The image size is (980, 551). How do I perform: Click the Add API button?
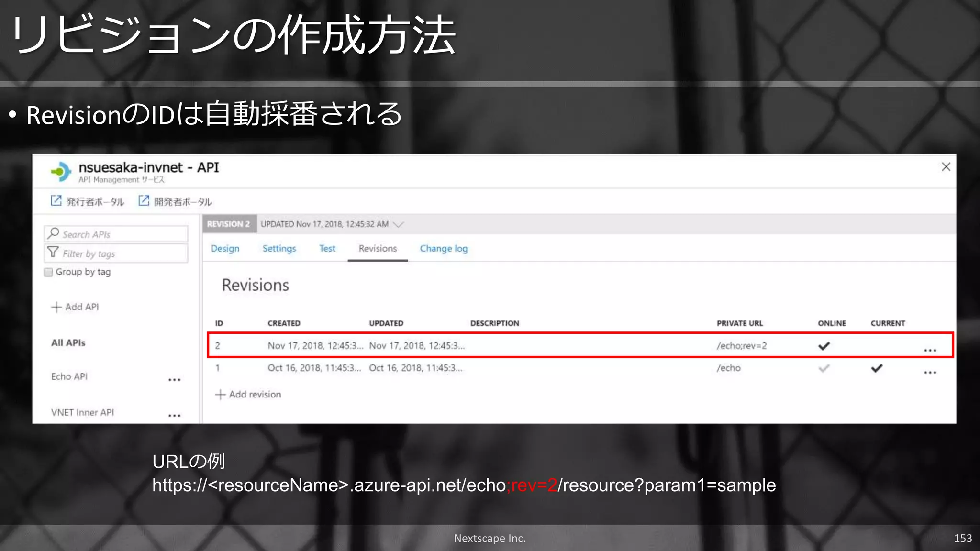point(75,307)
